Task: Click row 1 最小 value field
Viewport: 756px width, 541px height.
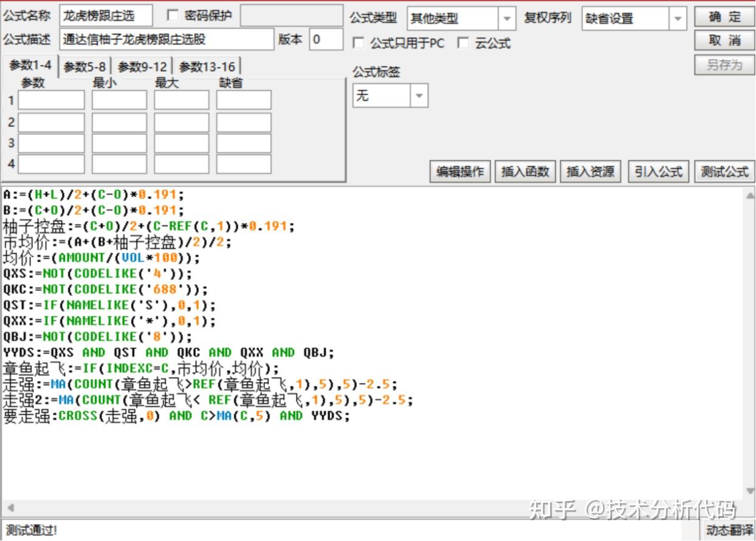Action: point(119,100)
